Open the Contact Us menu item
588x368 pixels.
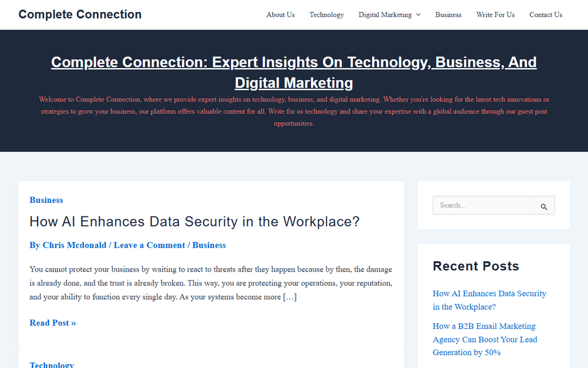546,15
